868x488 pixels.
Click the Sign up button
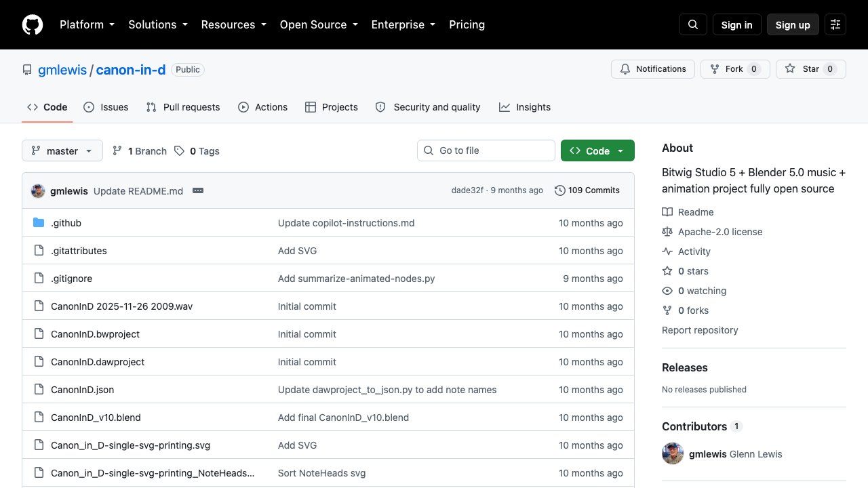point(793,24)
